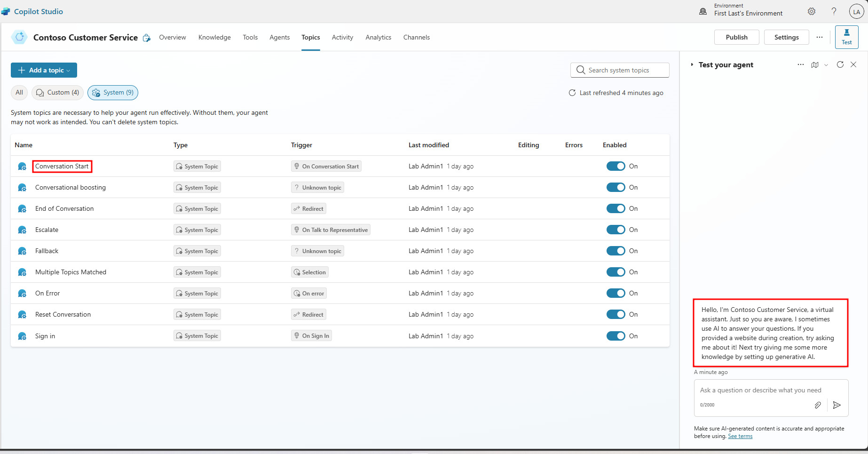Image resolution: width=868 pixels, height=454 pixels.
Task: Show All topics filter
Action: (x=19, y=93)
